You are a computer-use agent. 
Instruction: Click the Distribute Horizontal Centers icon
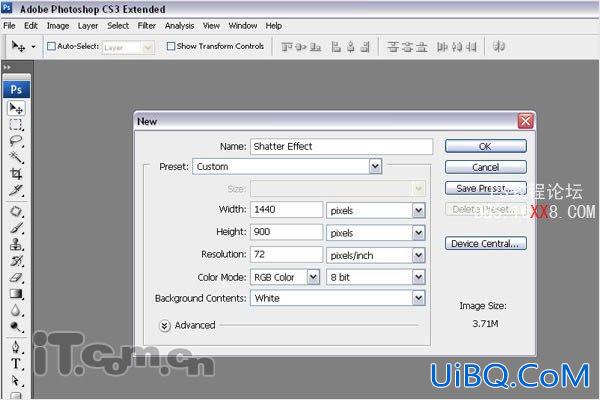click(457, 47)
